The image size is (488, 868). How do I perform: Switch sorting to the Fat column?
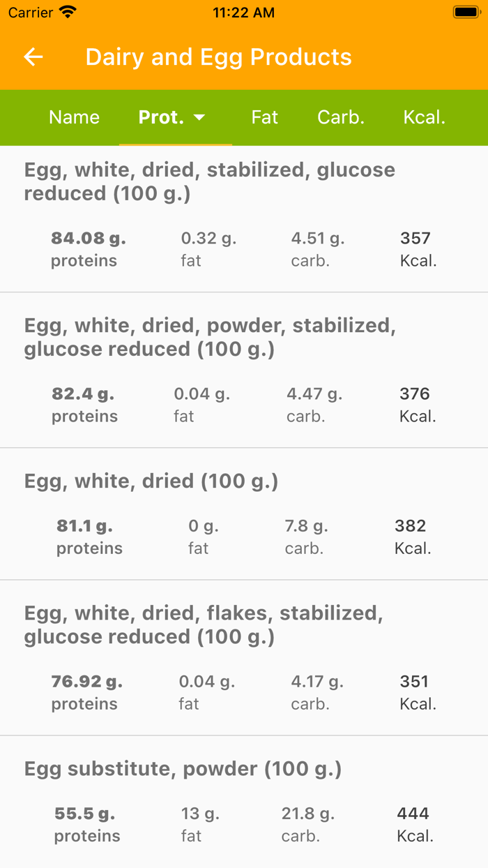(264, 117)
